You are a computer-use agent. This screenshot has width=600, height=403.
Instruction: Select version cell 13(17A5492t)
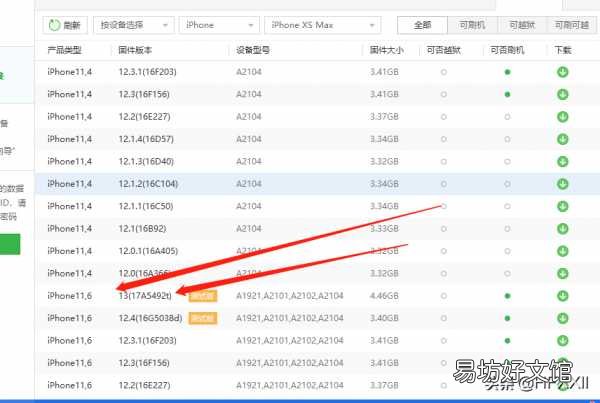pyautogui.click(x=145, y=296)
